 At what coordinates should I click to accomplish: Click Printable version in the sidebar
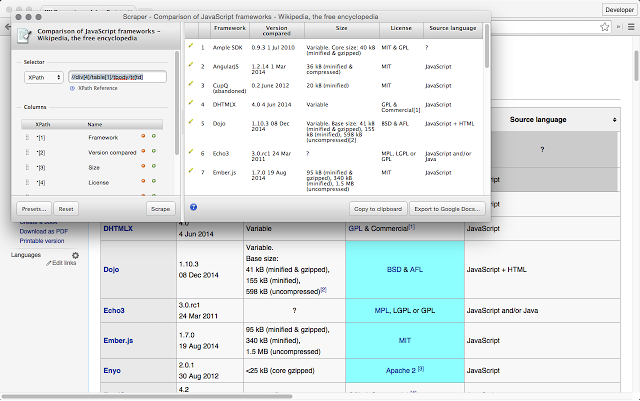tap(42, 241)
